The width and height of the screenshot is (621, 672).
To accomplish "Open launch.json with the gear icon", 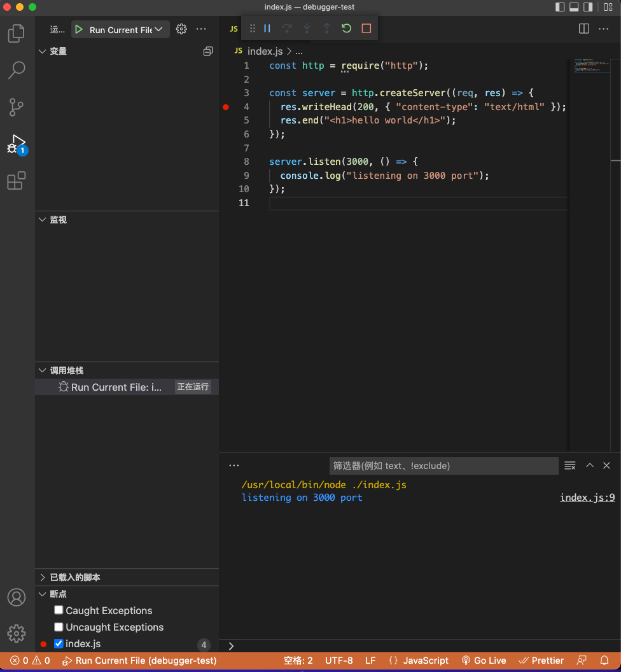I will 181,29.
